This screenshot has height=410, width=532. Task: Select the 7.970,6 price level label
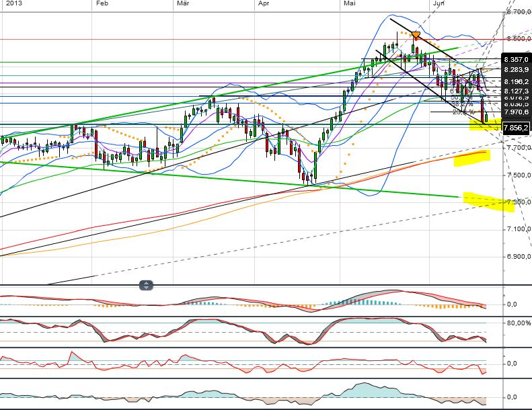tap(516, 112)
